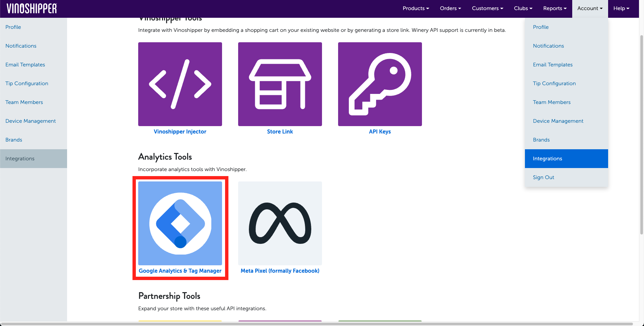Open Profile in the left sidebar
The image size is (644, 326).
pos(34,27)
